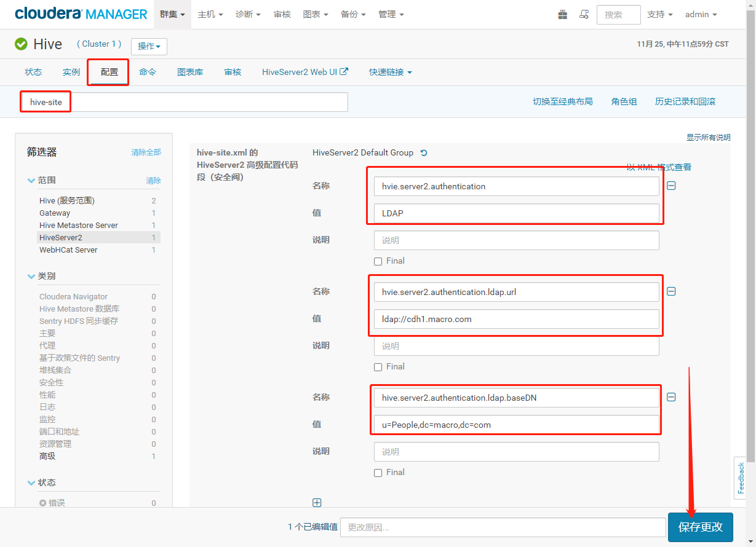Switch to the 审核 tab under Hive

233,72
